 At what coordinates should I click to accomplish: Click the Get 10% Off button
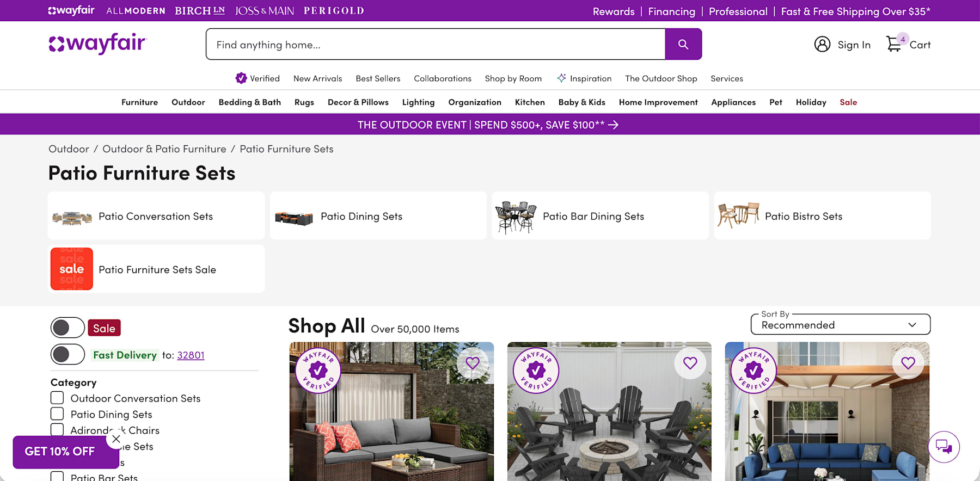coord(60,452)
